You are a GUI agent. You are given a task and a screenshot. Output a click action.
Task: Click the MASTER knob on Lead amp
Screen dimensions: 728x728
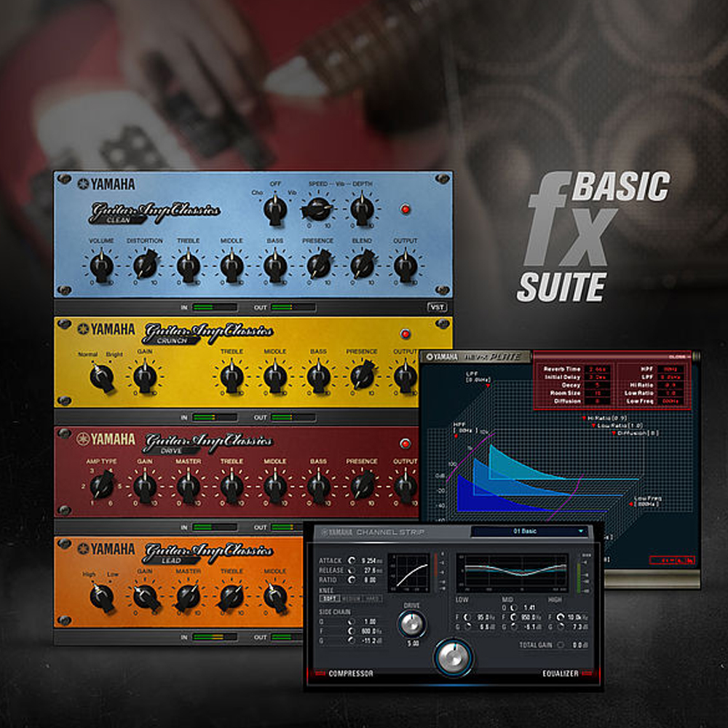point(188,597)
